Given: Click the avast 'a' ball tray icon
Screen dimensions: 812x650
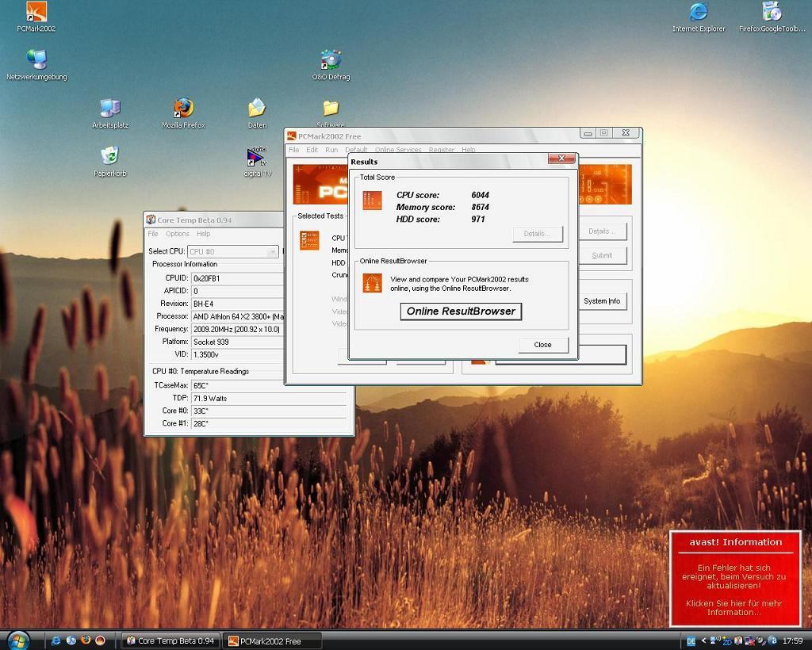Looking at the screenshot, I should (x=772, y=641).
